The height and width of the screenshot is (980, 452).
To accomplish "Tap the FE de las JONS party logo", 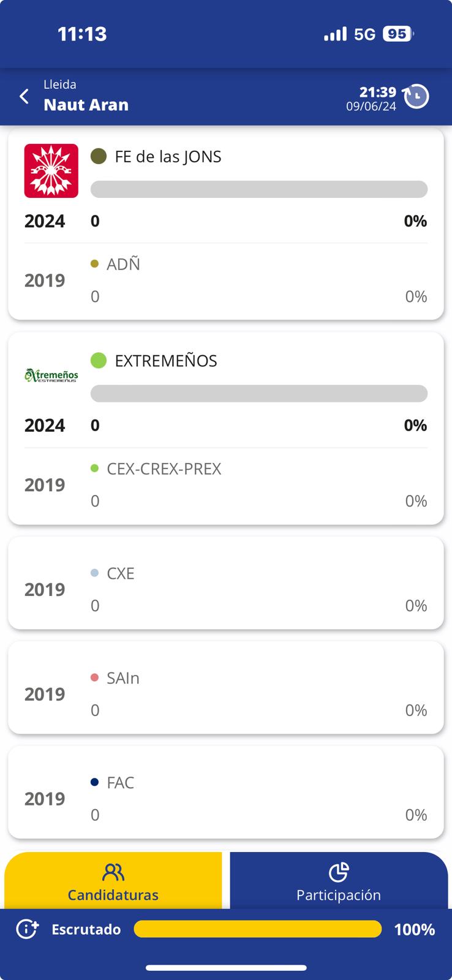I will pos(51,171).
